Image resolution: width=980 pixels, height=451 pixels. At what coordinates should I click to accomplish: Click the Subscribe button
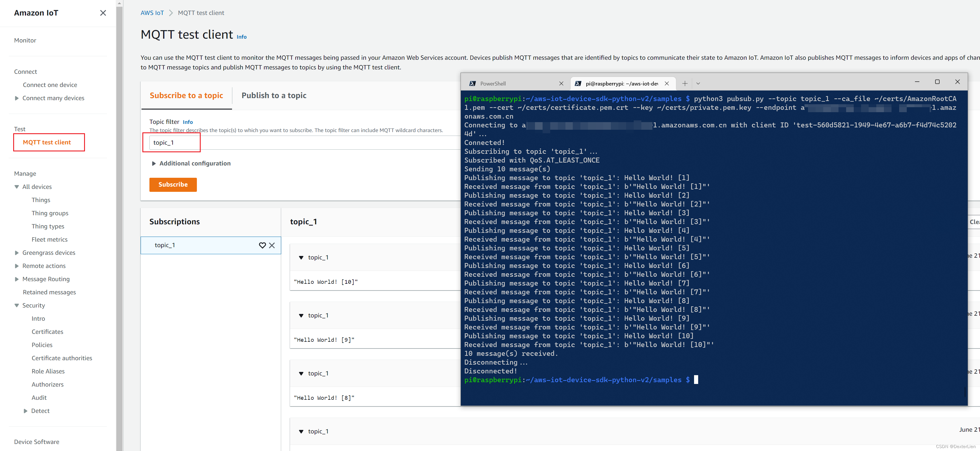[173, 184]
